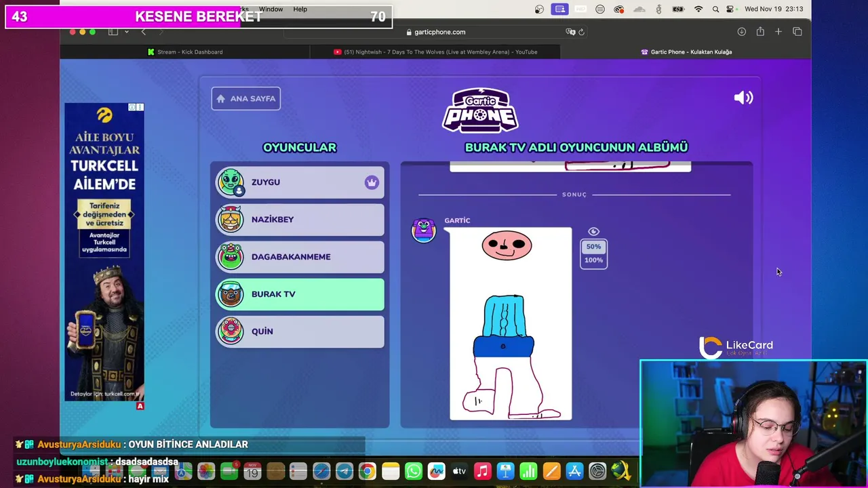This screenshot has height=488, width=868.
Task: Select player Dagabakanmeme in players list
Action: point(300,257)
